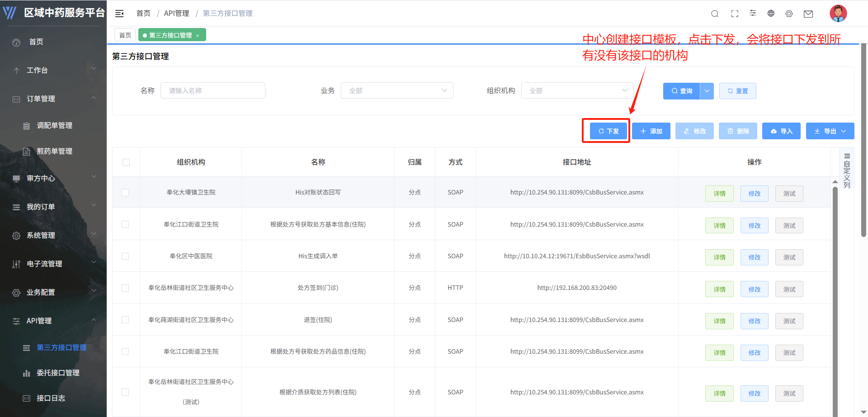Click the 下发 button

tap(609, 131)
